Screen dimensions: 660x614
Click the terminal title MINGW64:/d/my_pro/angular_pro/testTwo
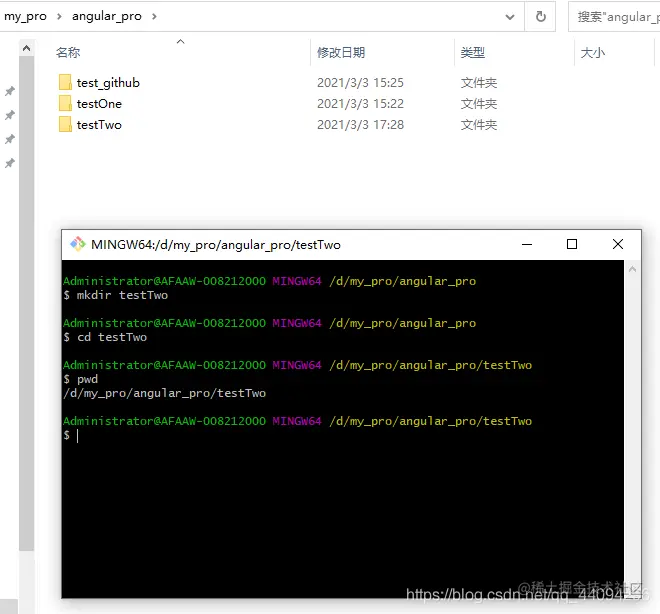[x=216, y=245]
